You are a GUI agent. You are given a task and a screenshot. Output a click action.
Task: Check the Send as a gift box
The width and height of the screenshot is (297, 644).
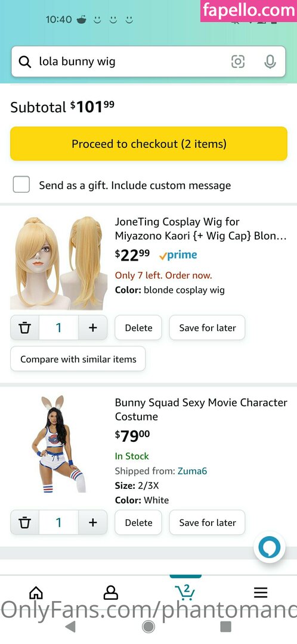(x=21, y=184)
